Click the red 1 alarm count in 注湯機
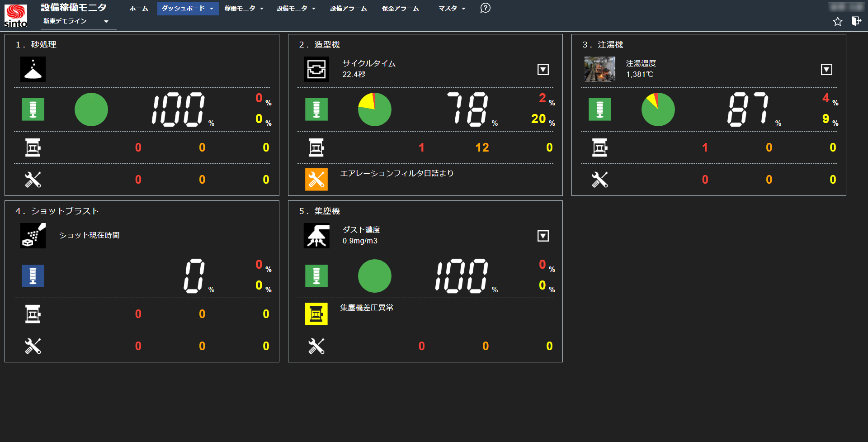868x442 pixels. pyautogui.click(x=705, y=147)
